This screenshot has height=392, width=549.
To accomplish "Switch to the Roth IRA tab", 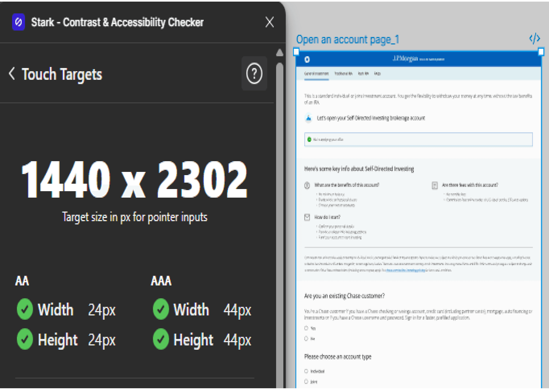I will (x=363, y=74).
